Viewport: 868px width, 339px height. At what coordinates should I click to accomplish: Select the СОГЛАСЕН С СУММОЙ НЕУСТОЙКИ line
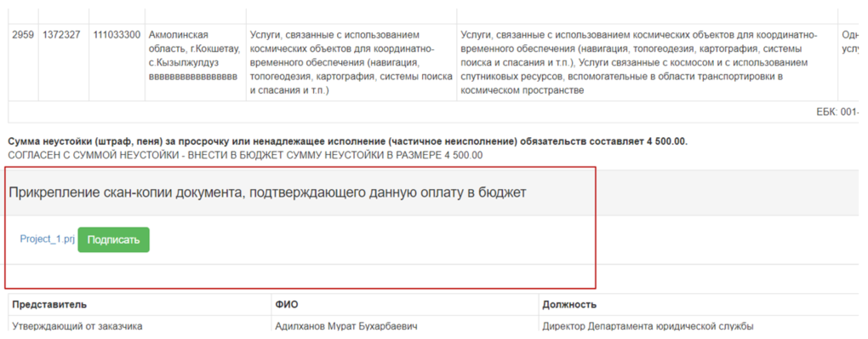[x=245, y=155]
